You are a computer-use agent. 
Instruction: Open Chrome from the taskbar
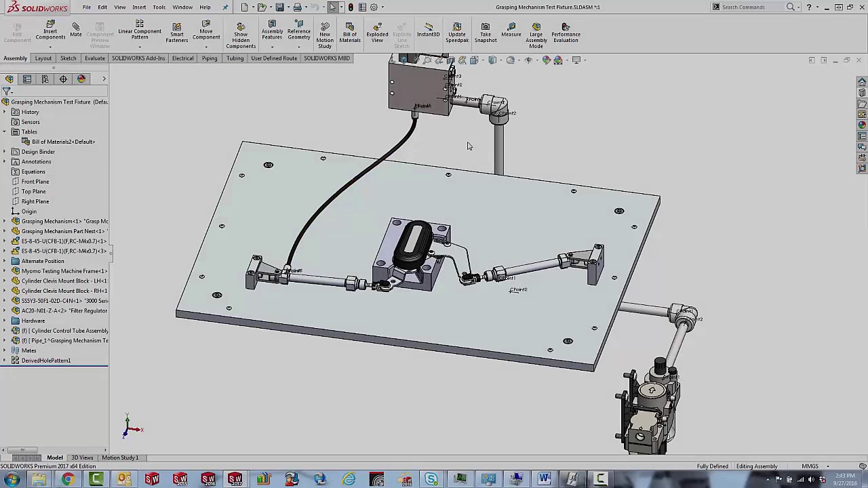(68, 480)
